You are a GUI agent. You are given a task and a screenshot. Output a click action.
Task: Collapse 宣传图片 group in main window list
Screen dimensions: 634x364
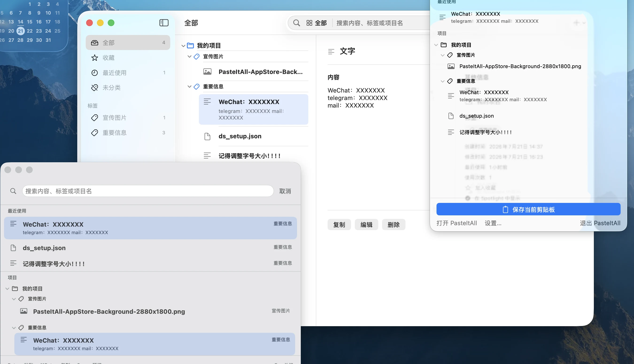pos(189,57)
